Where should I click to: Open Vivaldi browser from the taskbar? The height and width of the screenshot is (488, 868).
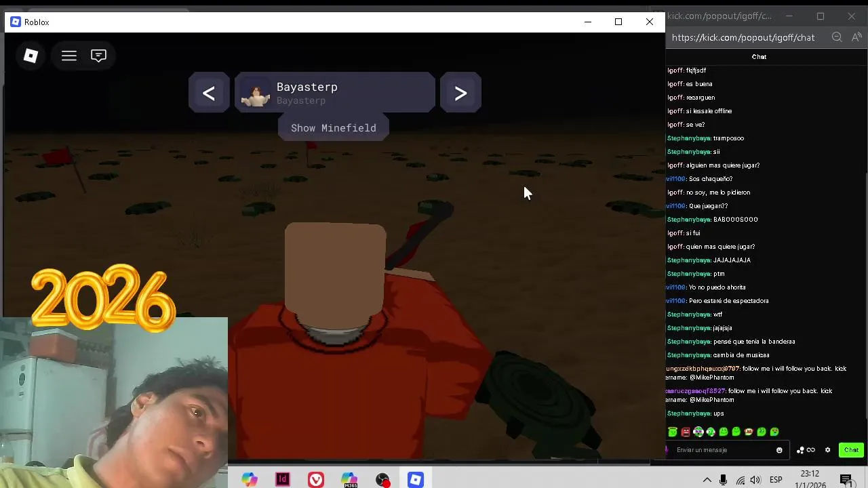pyautogui.click(x=316, y=480)
